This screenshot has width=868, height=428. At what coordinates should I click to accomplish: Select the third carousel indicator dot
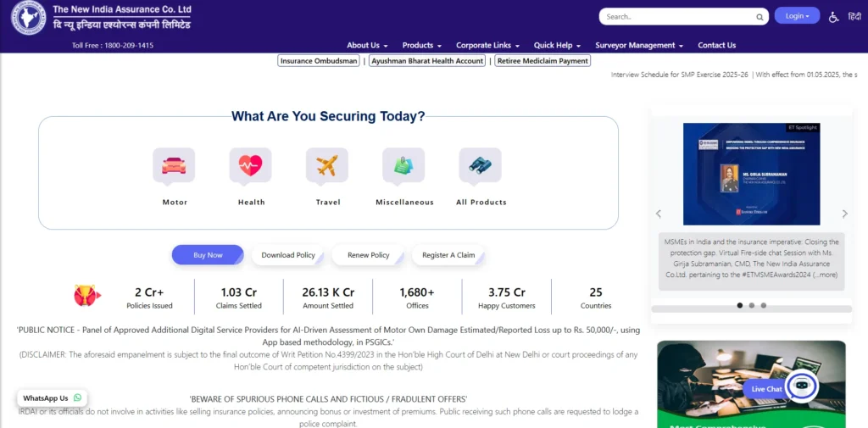[x=764, y=305]
